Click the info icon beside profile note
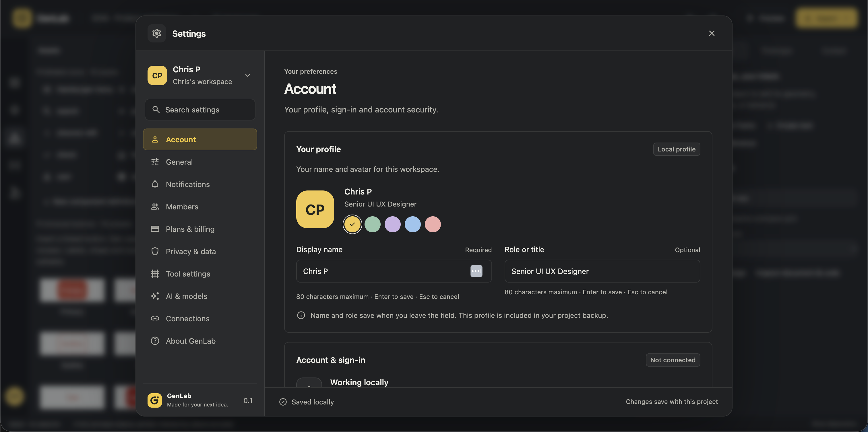The height and width of the screenshot is (432, 868). (x=301, y=316)
